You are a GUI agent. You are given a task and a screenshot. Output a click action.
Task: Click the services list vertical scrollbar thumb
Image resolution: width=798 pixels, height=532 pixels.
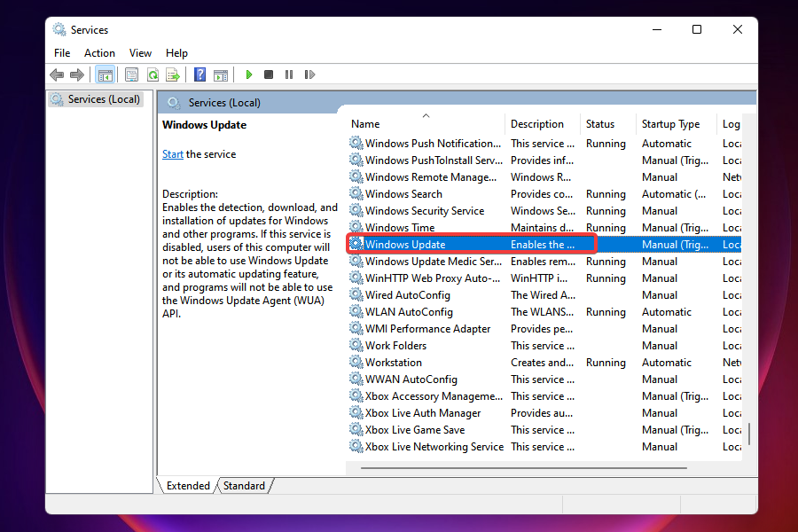coord(749,434)
